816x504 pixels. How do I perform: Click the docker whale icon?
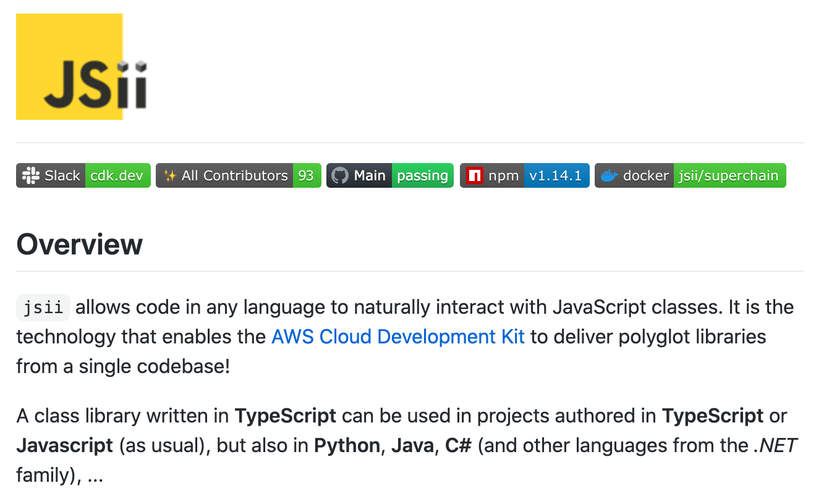click(610, 175)
